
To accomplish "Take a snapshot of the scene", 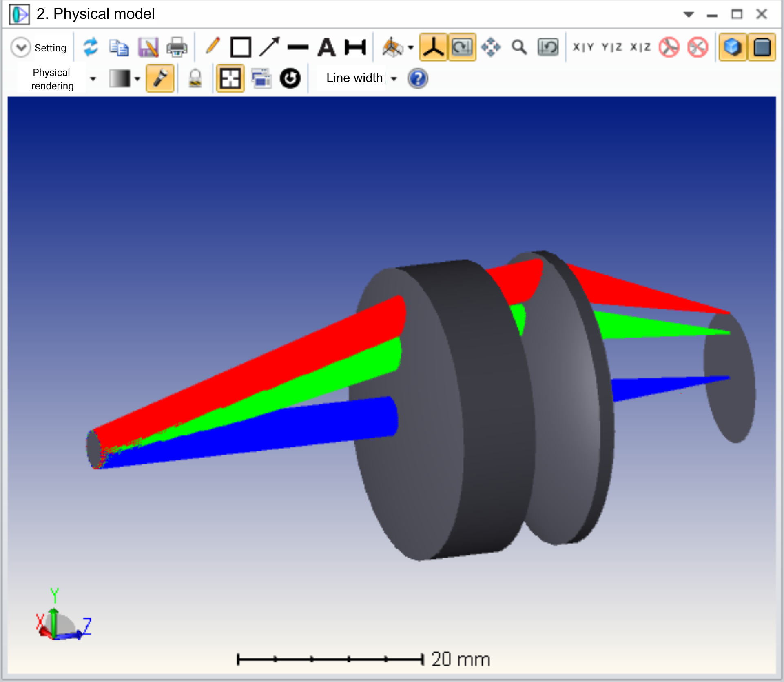I will (x=261, y=78).
